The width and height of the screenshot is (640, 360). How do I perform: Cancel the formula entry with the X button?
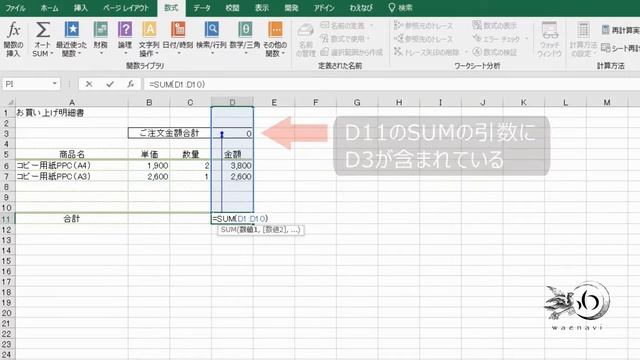pyautogui.click(x=89, y=84)
